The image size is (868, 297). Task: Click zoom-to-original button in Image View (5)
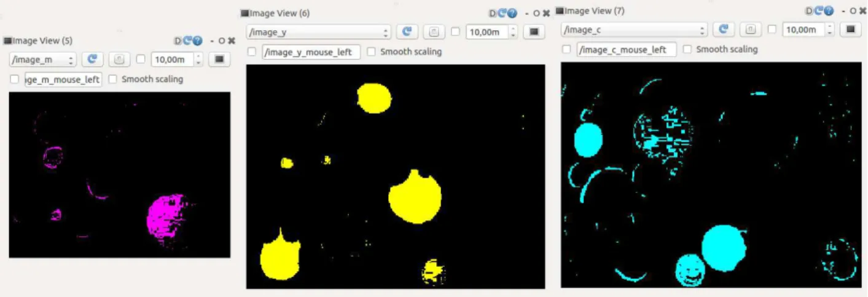pos(119,60)
